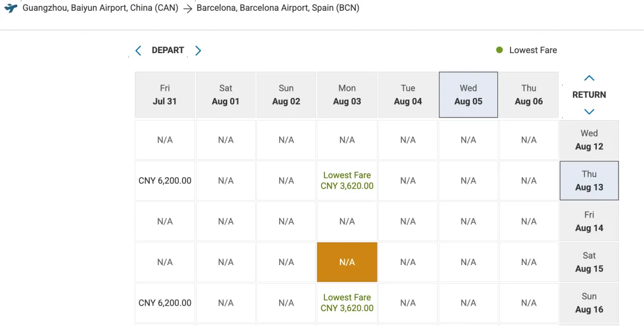Image resolution: width=644 pixels, height=326 pixels.
Task: Select Thu Aug 13 return date row
Action: click(x=589, y=180)
